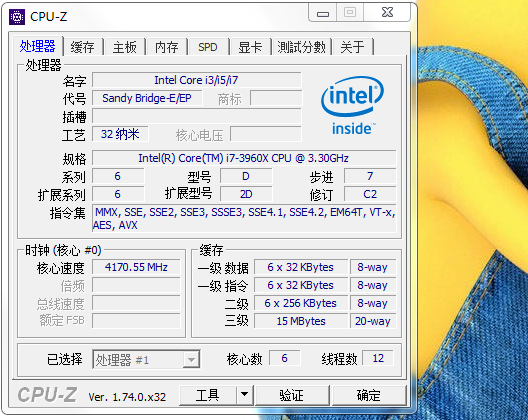Open the SPD tab

click(208, 47)
